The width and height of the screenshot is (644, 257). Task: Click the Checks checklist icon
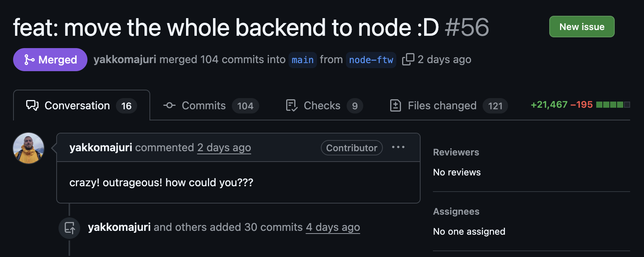coord(291,105)
